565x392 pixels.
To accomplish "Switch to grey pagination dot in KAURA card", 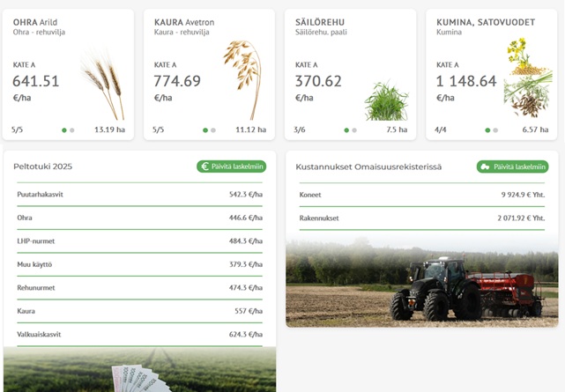I will (x=213, y=130).
